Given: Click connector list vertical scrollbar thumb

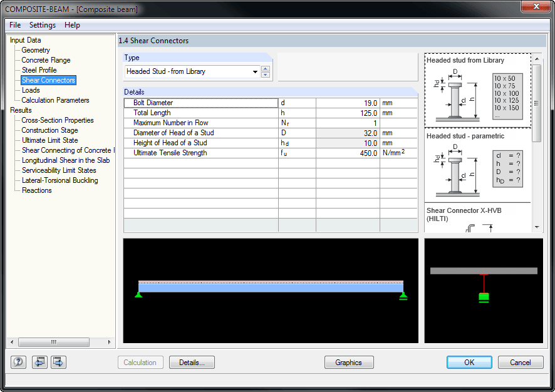Looking at the screenshot, I should point(537,103).
